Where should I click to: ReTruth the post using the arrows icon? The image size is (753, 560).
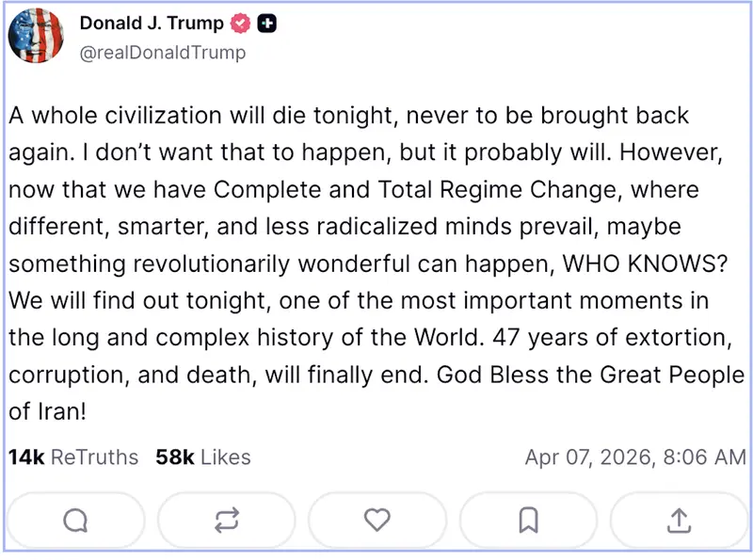[227, 520]
